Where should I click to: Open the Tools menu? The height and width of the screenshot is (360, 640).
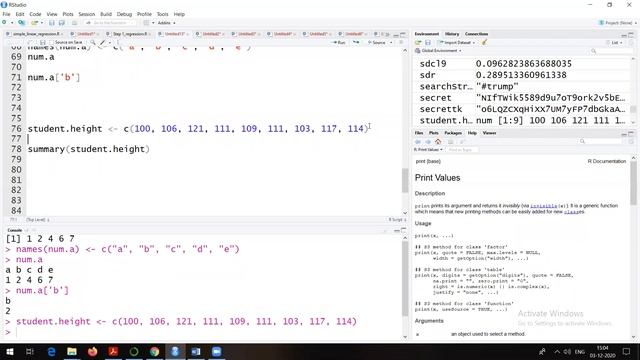click(x=162, y=14)
